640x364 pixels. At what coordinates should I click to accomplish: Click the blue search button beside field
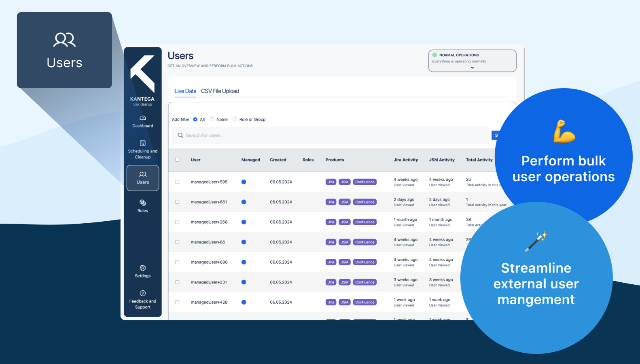pyautogui.click(x=495, y=135)
